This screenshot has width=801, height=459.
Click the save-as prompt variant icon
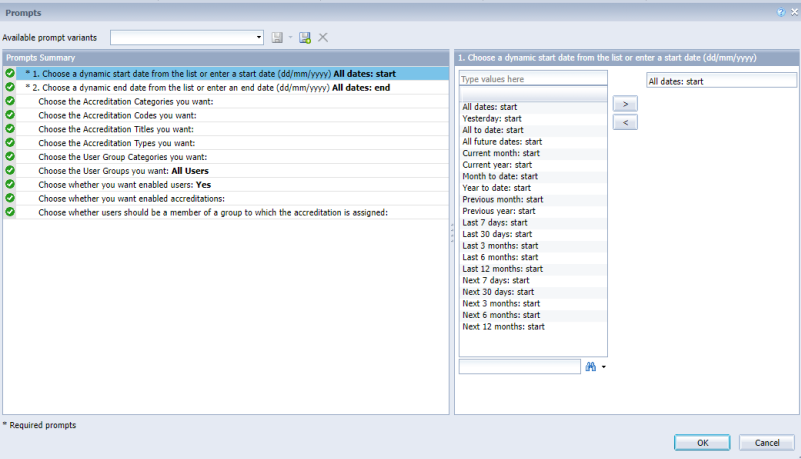click(x=304, y=37)
